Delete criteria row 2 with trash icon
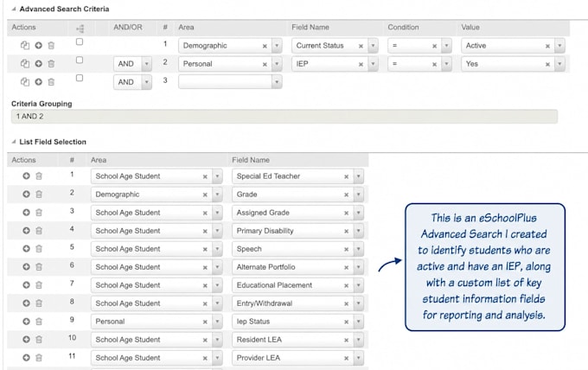The height and width of the screenshot is (370, 588). [x=51, y=63]
